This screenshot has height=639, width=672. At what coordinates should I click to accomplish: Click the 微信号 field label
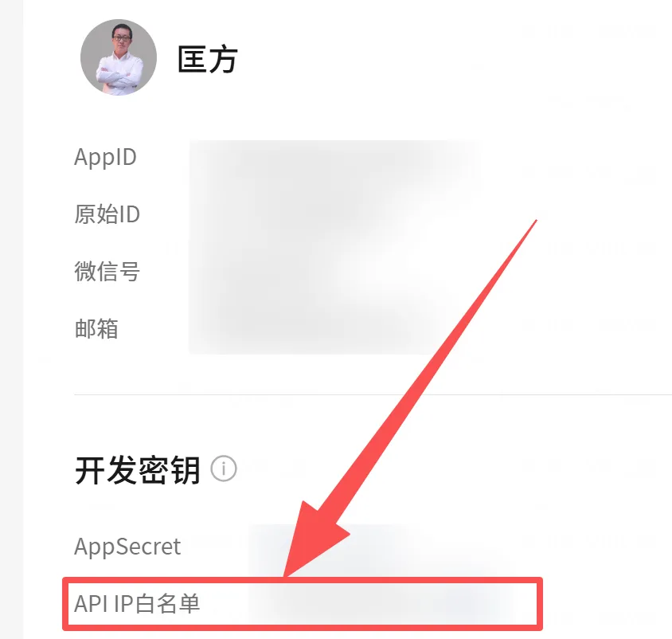click(107, 271)
